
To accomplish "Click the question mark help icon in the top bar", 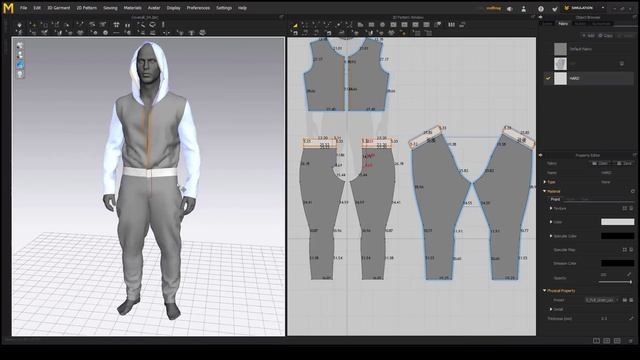I will coord(541,9).
